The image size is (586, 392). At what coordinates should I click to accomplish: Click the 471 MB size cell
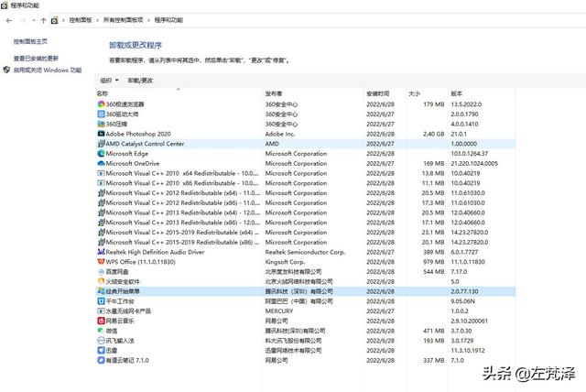click(x=433, y=331)
